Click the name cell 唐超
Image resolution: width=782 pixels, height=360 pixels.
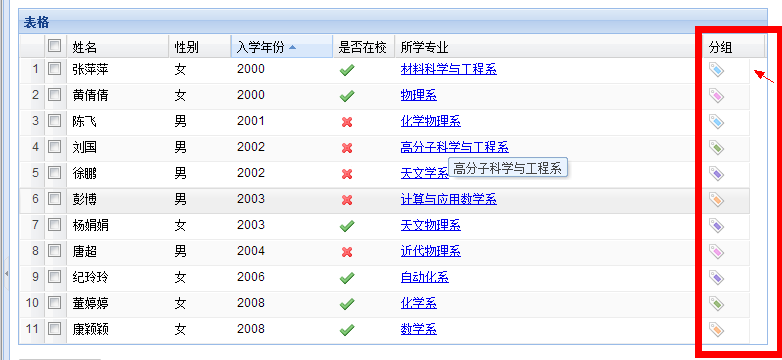point(84,251)
